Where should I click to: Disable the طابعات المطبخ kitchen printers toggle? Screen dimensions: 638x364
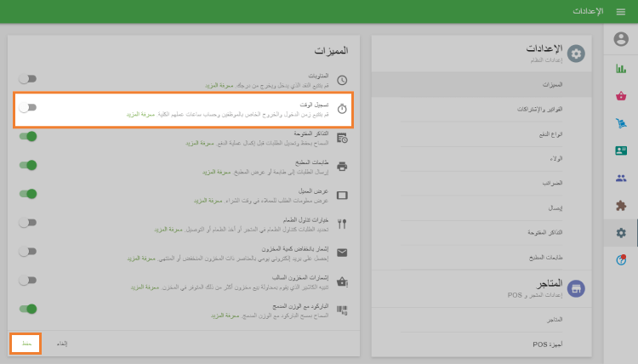coord(28,165)
